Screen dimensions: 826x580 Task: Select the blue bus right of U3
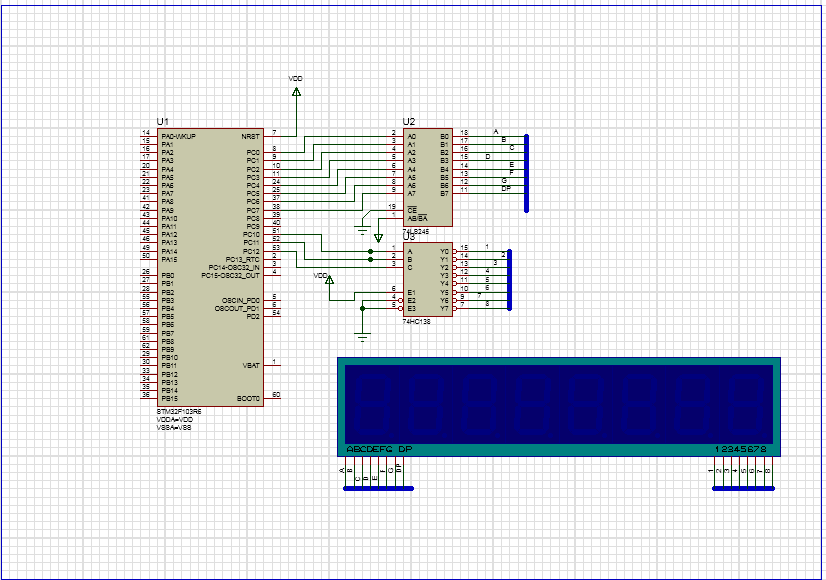click(509, 280)
